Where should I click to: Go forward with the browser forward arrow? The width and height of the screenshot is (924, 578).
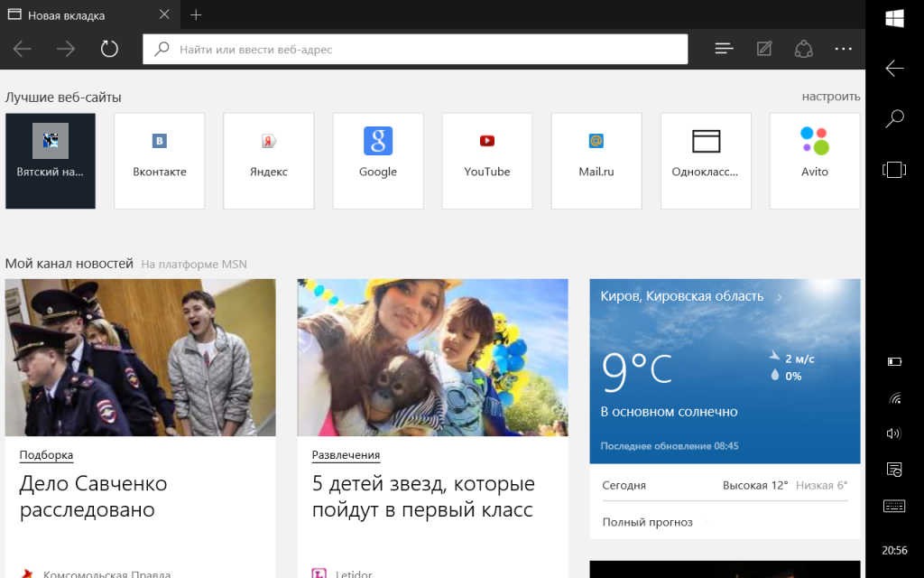point(66,49)
